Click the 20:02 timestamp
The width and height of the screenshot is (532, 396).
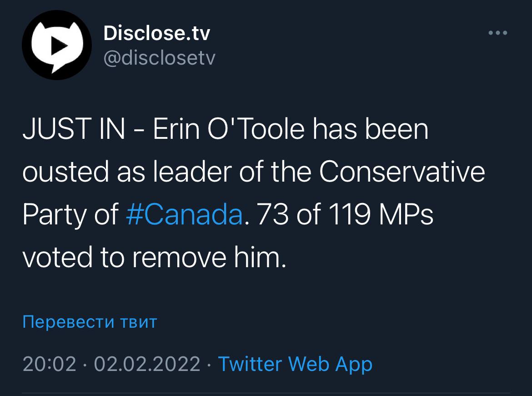pyautogui.click(x=49, y=364)
